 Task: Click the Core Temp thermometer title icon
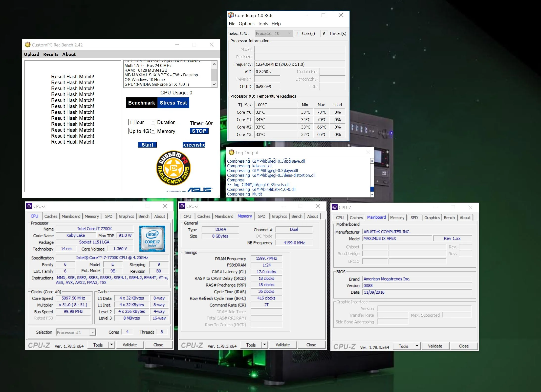click(x=231, y=15)
